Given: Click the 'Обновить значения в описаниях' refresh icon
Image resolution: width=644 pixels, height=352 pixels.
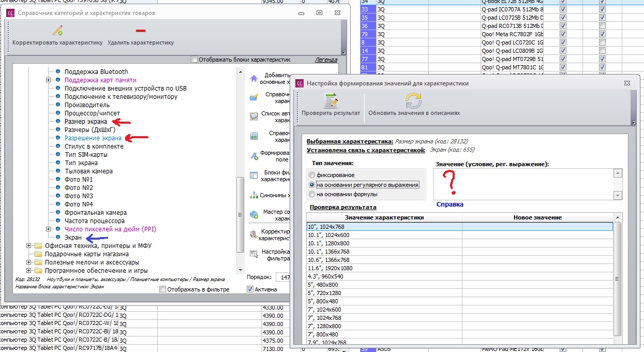Looking at the screenshot, I should (x=414, y=100).
